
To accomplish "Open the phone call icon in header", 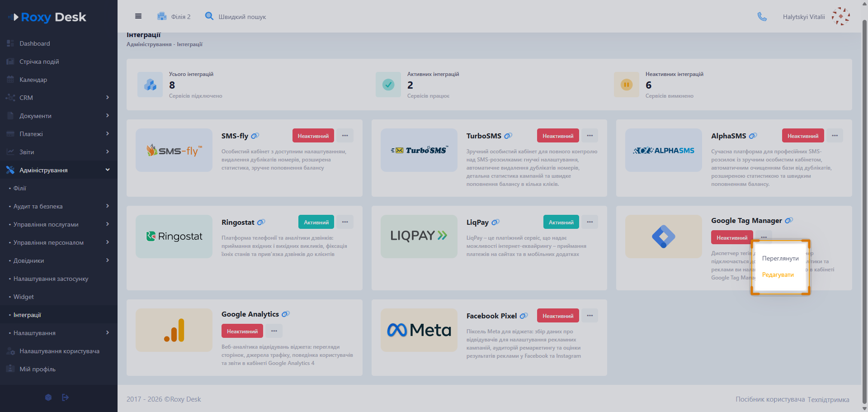I will 762,17.
